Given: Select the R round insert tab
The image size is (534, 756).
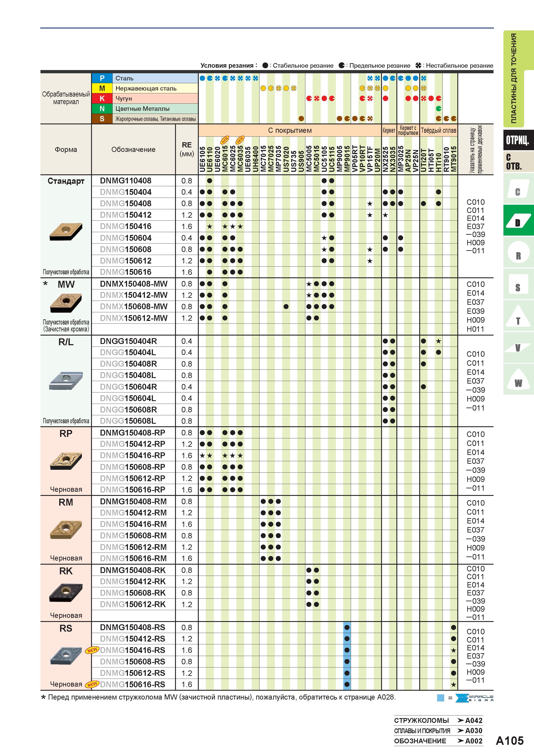Looking at the screenshot, I should pos(518,252).
